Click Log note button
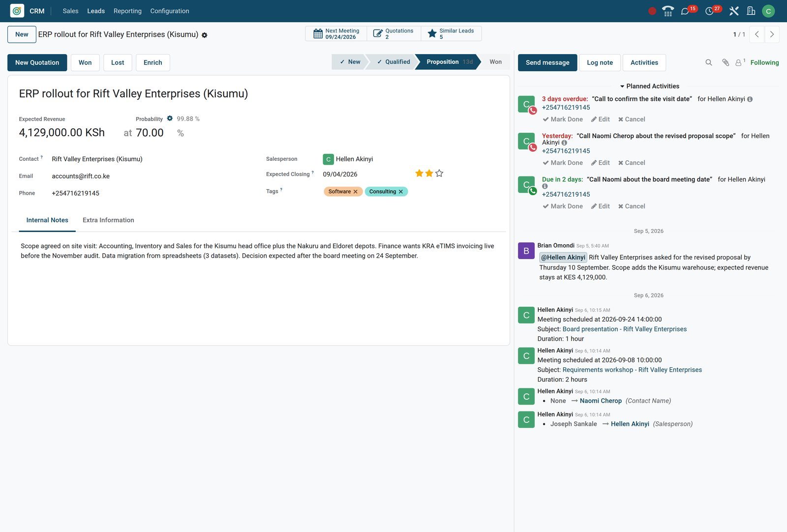 coord(600,62)
